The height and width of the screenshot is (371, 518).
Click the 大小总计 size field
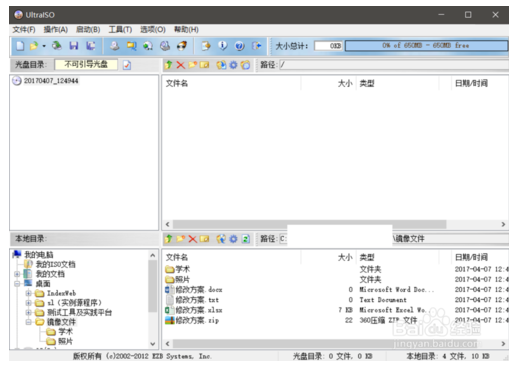pos(328,46)
